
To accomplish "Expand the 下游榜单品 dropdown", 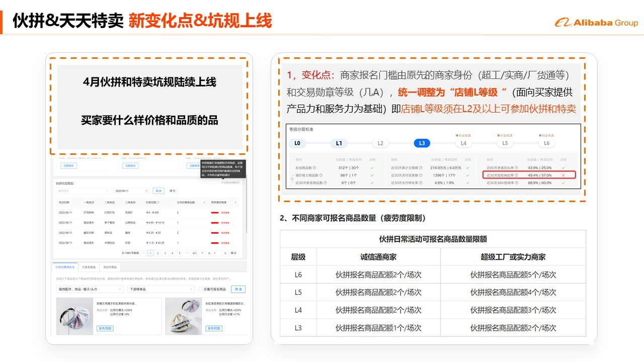I will (160, 290).
